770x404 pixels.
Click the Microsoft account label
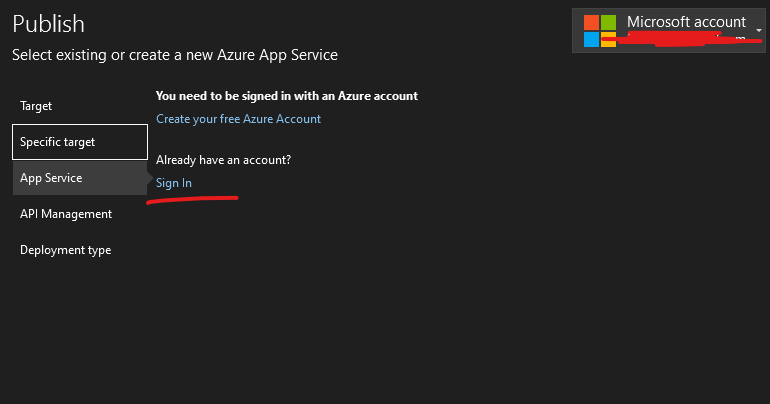pos(686,22)
